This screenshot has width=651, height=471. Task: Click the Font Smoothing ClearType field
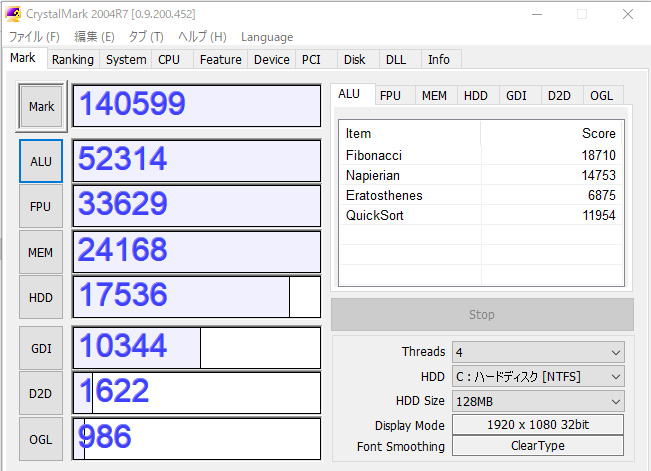[x=538, y=446]
